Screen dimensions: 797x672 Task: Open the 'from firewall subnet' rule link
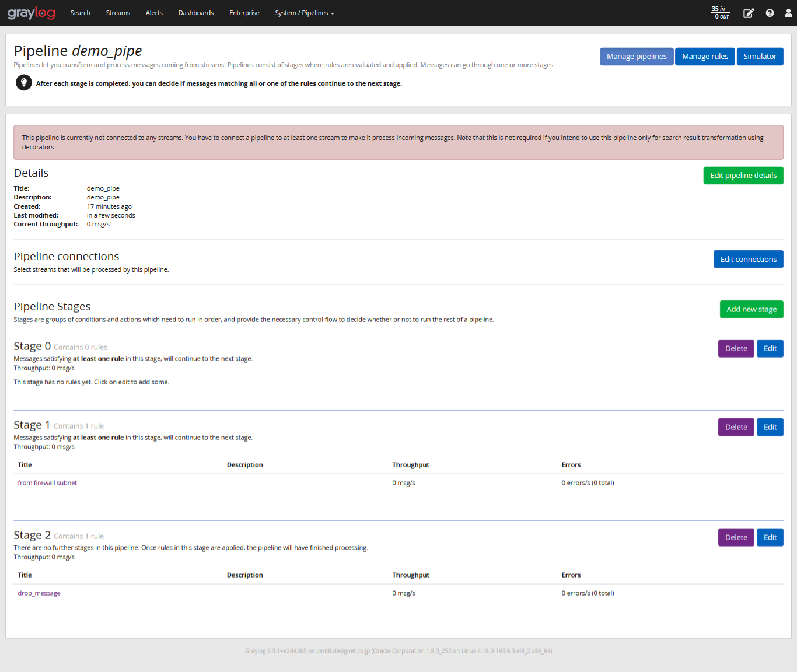47,483
